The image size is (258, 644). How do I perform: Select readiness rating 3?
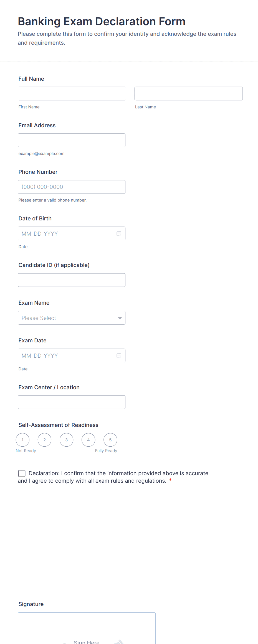click(x=66, y=440)
